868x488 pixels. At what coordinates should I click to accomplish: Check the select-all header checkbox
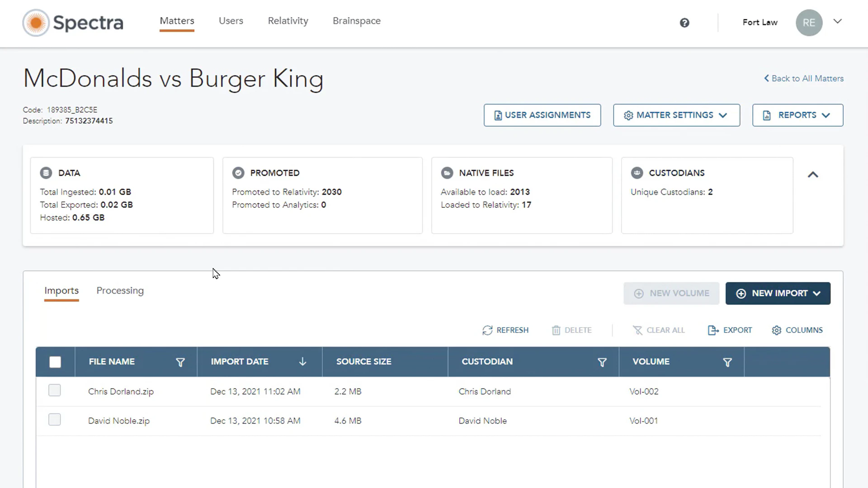point(55,362)
